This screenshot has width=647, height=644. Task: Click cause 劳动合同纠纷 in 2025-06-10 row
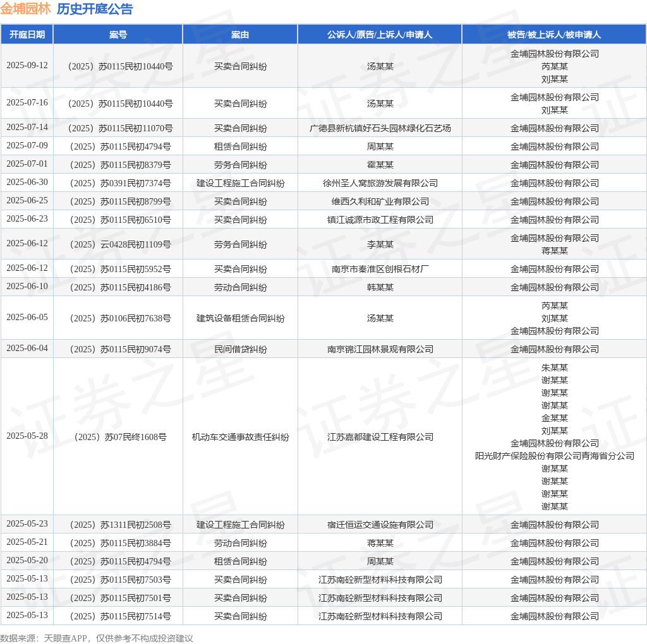point(240,287)
